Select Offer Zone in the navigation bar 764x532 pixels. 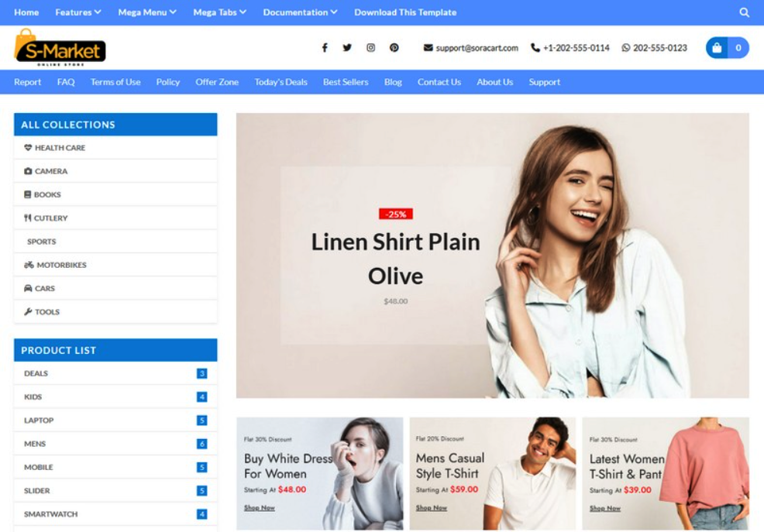217,82
